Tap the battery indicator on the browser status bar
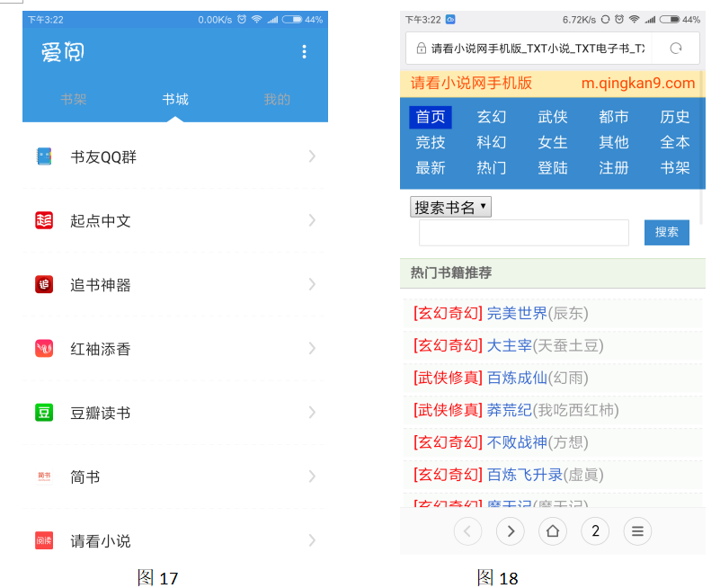 tap(670, 19)
